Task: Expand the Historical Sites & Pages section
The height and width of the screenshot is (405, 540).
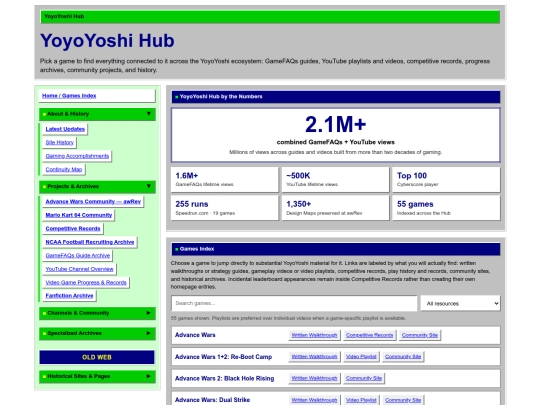Action: (x=97, y=376)
